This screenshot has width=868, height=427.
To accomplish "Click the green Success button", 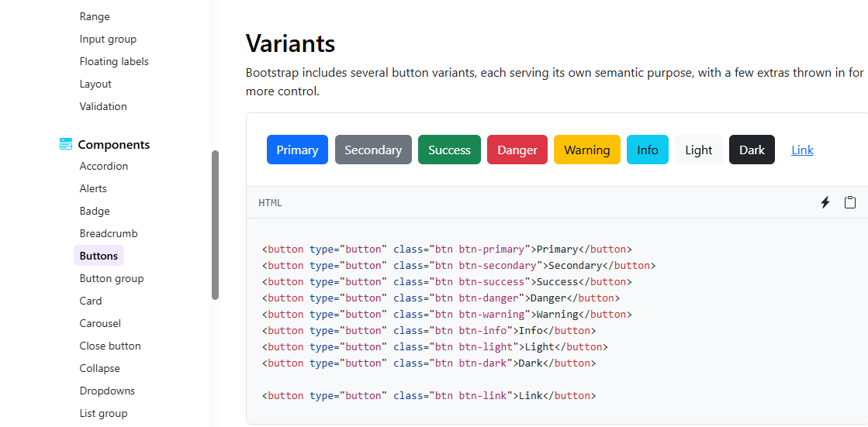I will coord(449,150).
